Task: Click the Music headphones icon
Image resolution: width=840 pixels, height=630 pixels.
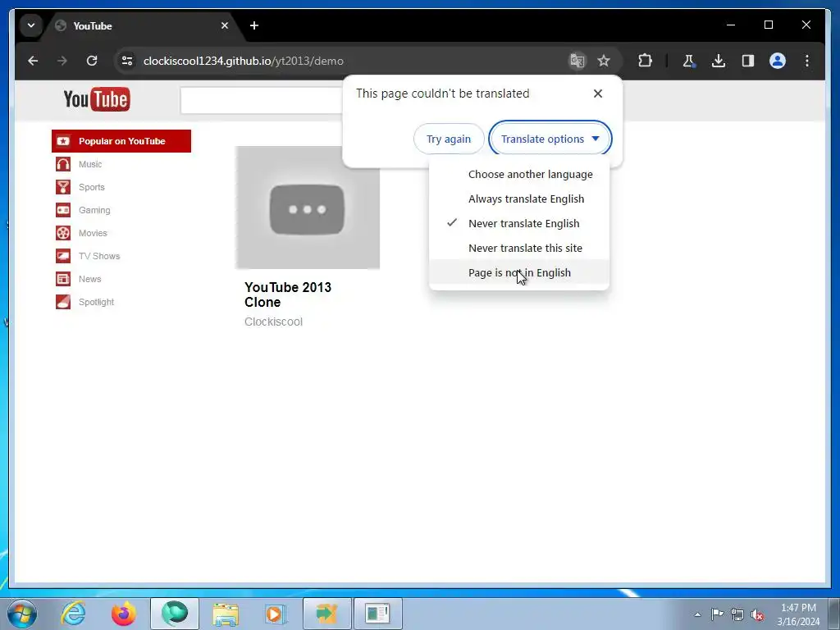Action: (63, 164)
